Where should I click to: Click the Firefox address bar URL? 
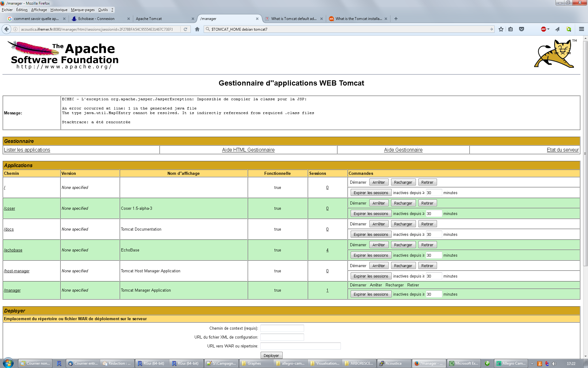[97, 29]
